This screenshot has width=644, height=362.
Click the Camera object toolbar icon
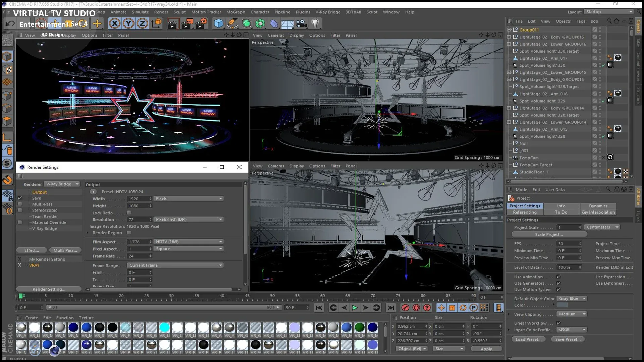coord(301,23)
